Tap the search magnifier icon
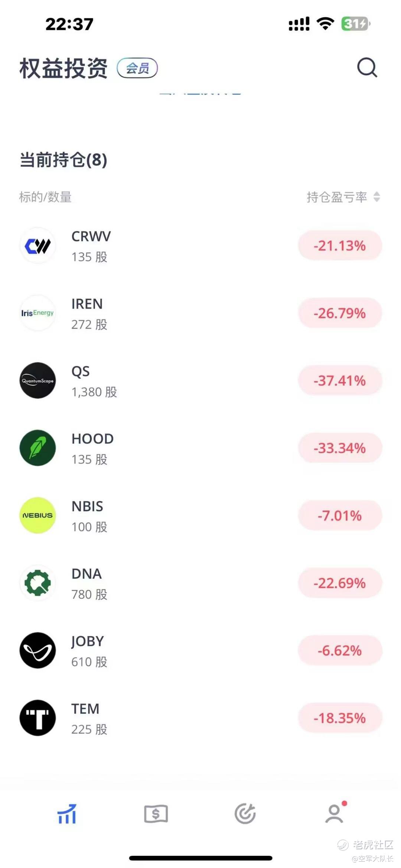401x868 pixels. 367,67
